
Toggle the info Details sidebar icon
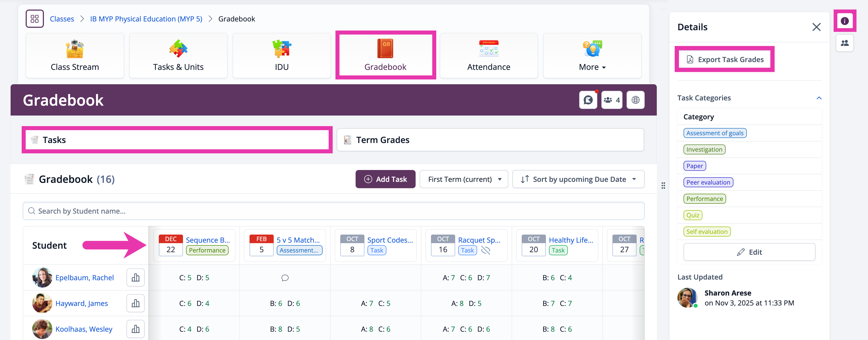point(844,21)
